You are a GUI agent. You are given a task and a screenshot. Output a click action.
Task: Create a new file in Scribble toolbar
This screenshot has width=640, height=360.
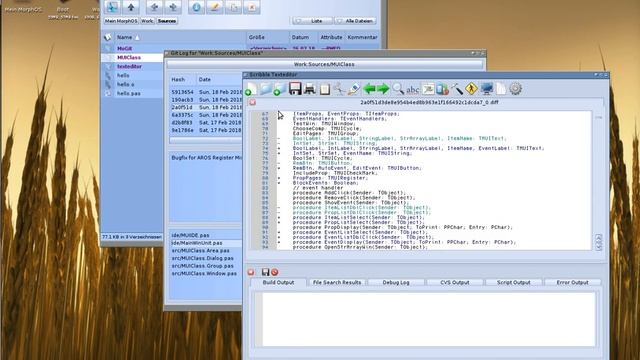(251, 89)
